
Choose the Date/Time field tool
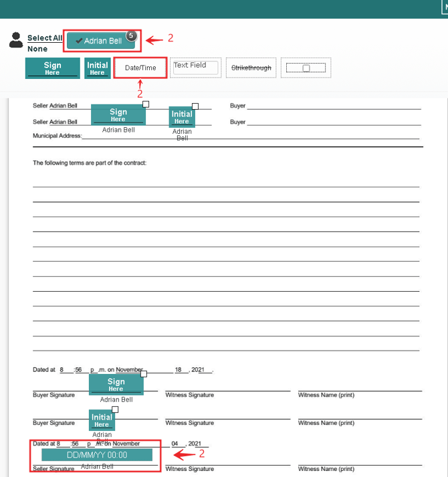point(140,68)
